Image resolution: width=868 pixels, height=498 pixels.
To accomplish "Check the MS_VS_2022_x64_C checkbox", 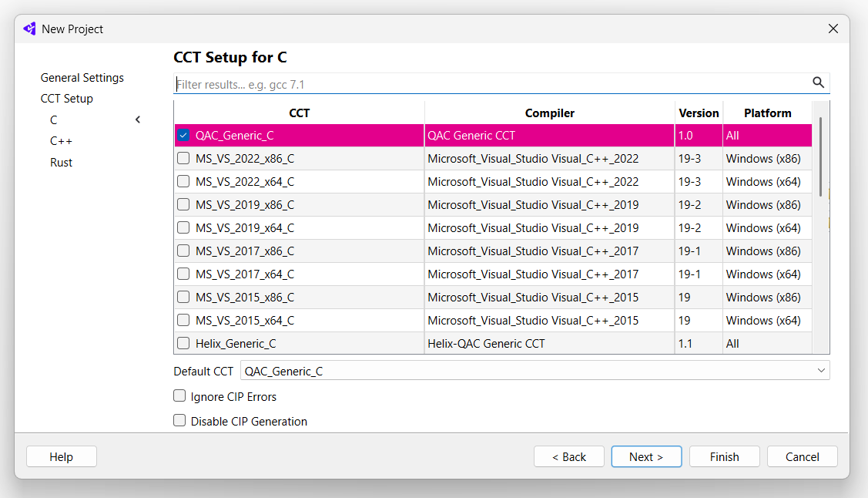I will coord(183,182).
